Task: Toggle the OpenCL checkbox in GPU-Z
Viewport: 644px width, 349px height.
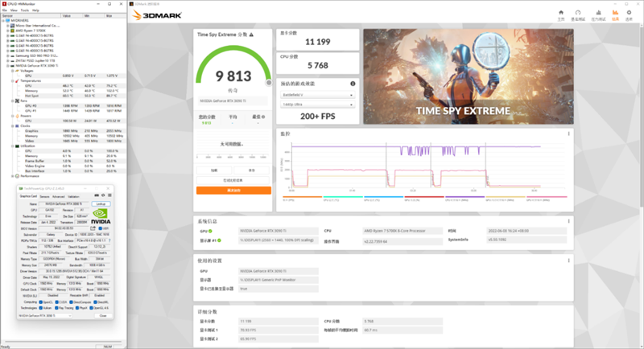Action: [41, 302]
